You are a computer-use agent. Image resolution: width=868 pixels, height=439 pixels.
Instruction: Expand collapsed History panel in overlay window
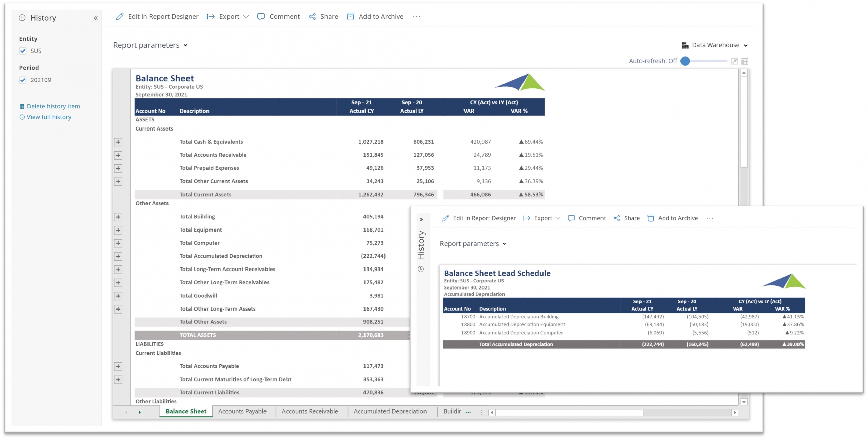pos(421,219)
